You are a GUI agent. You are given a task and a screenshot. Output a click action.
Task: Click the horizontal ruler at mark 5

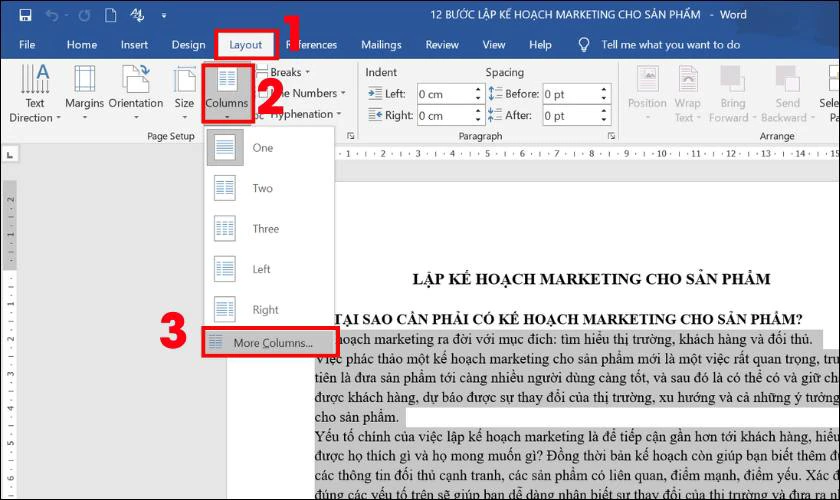click(487, 154)
